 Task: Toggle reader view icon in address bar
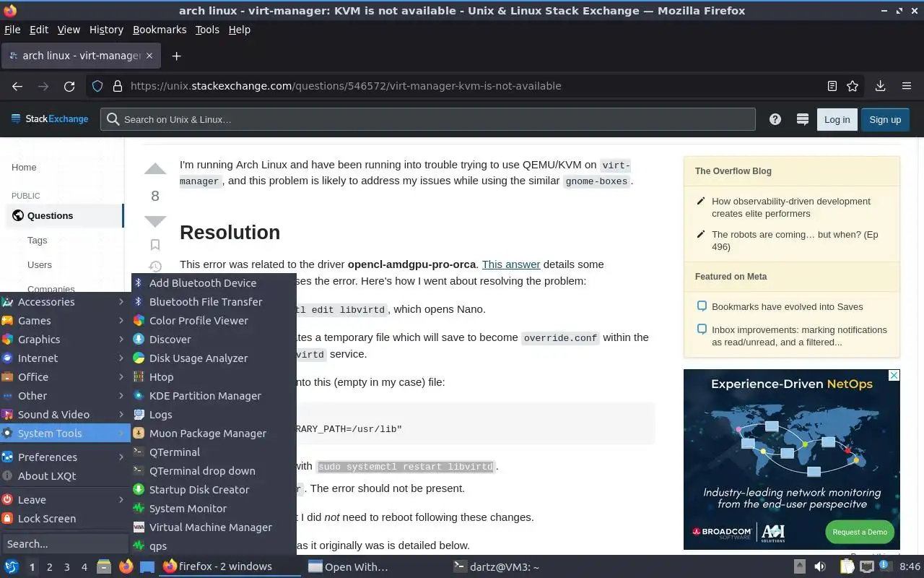coord(832,86)
